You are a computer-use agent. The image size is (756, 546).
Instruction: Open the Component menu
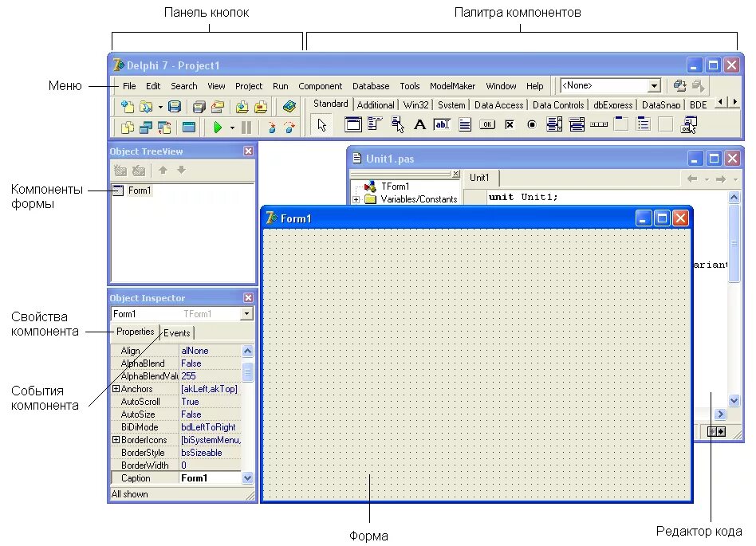click(320, 86)
